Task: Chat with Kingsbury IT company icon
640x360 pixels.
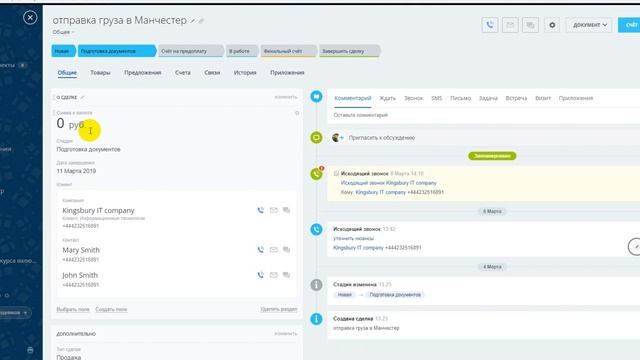Action: [287, 210]
